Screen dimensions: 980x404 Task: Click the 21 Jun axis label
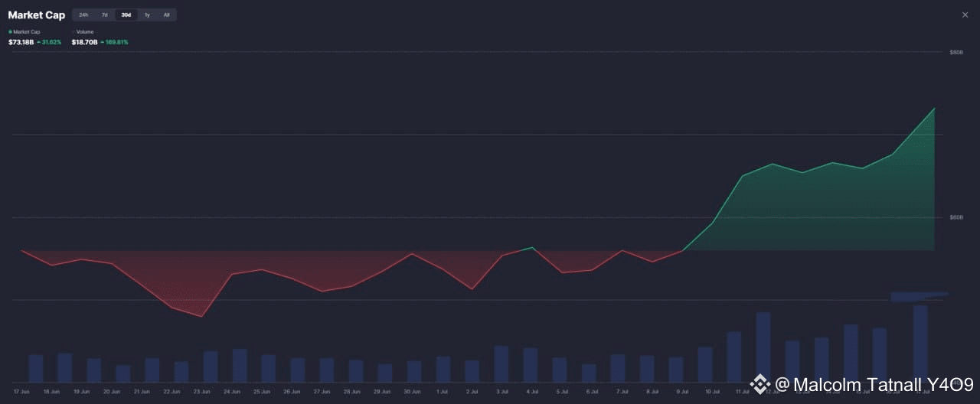pyautogui.click(x=142, y=391)
